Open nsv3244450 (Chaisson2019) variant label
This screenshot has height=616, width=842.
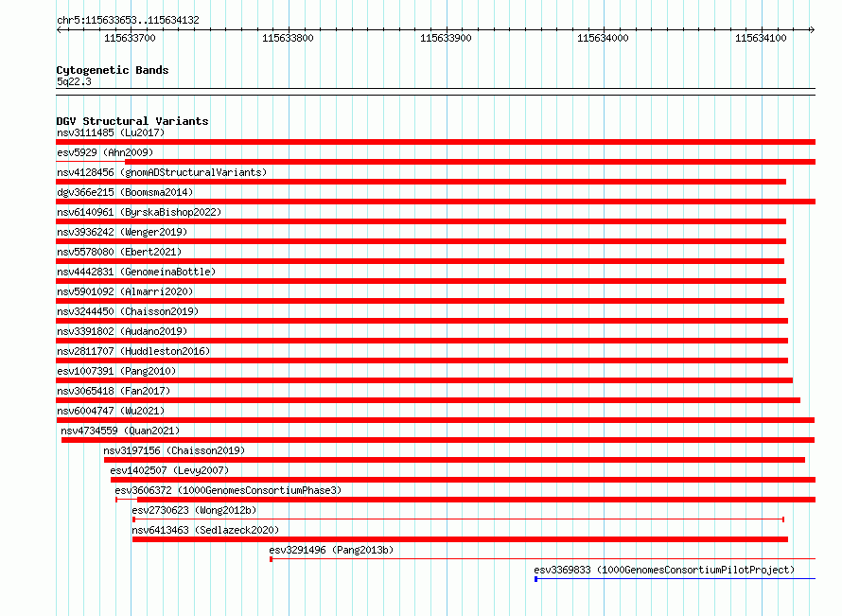[x=128, y=311]
